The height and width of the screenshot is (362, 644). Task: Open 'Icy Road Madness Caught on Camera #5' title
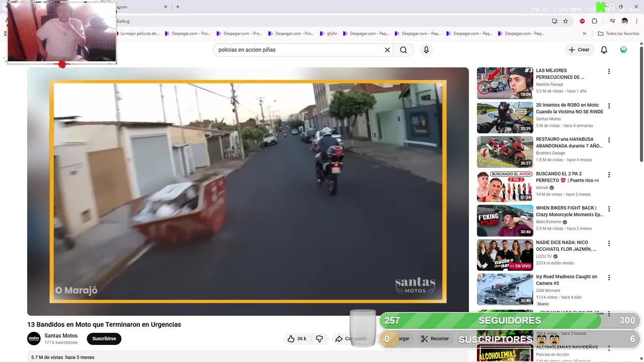click(567, 280)
